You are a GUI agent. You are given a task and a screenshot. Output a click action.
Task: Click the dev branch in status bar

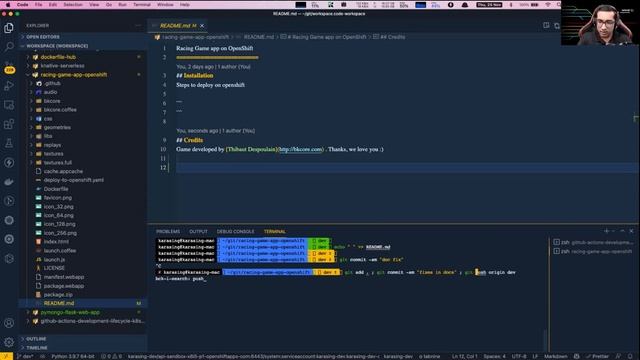click(25, 356)
